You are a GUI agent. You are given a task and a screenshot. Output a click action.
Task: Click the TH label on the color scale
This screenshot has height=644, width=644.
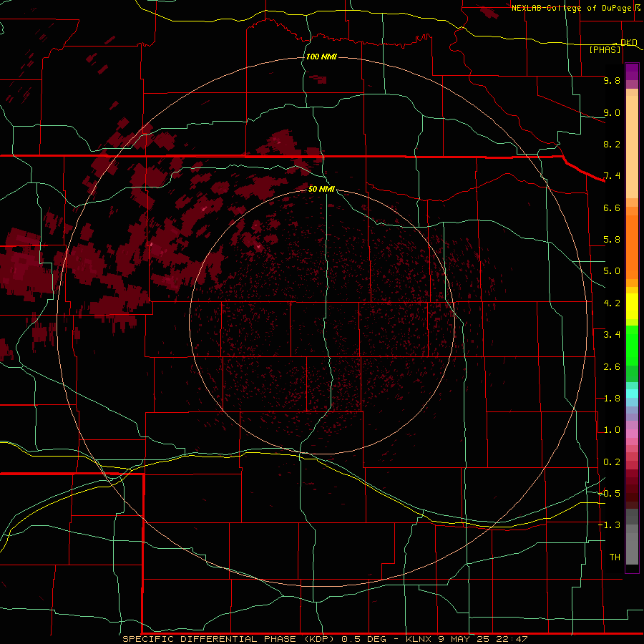pos(615,557)
